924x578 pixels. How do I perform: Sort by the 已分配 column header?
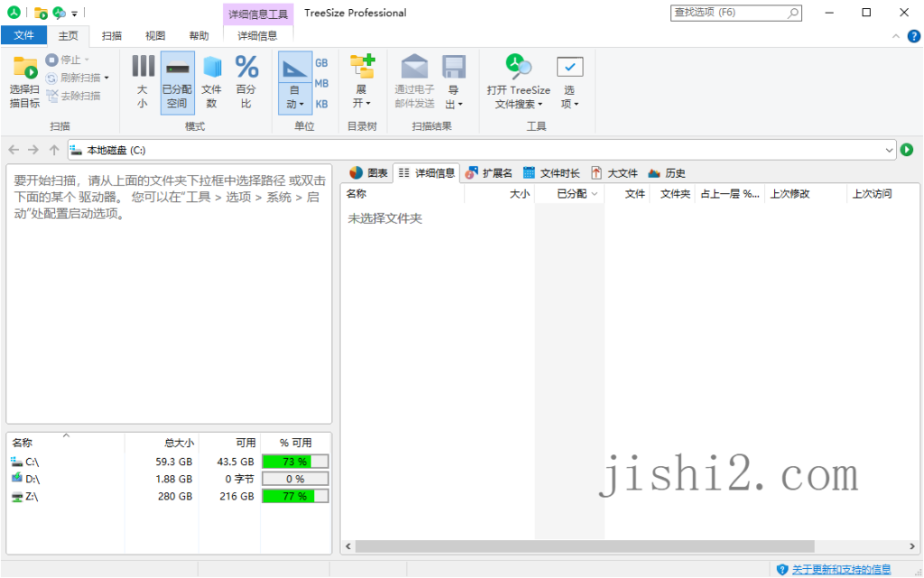coord(569,194)
